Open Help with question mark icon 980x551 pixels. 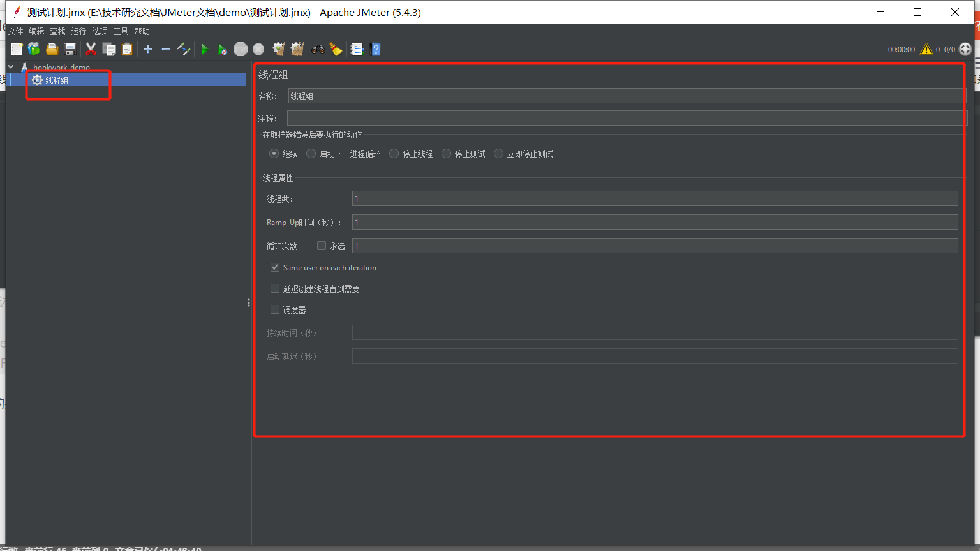coord(375,49)
